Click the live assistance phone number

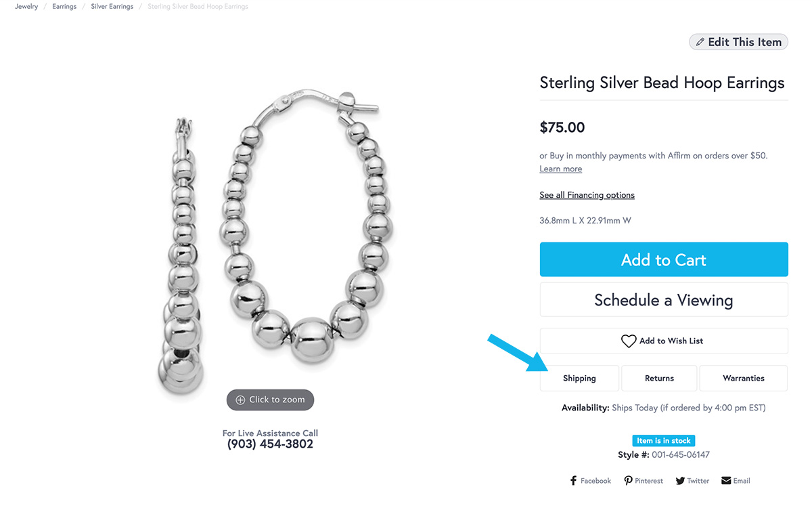tap(270, 445)
